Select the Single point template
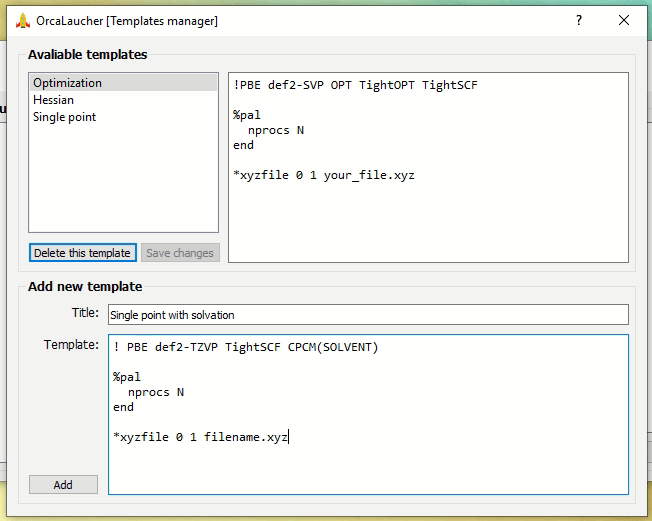 (123, 117)
